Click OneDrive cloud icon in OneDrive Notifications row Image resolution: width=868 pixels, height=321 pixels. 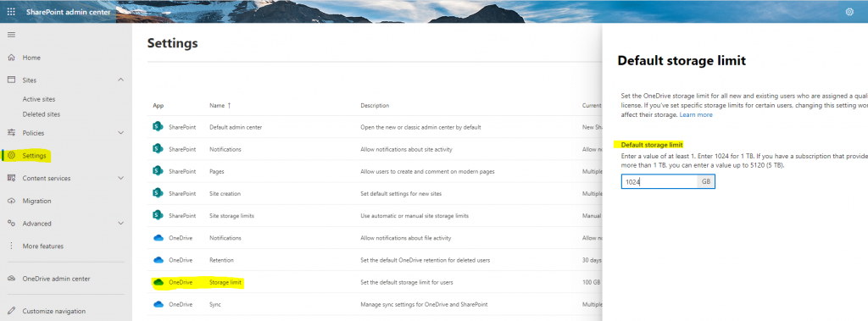(x=159, y=238)
